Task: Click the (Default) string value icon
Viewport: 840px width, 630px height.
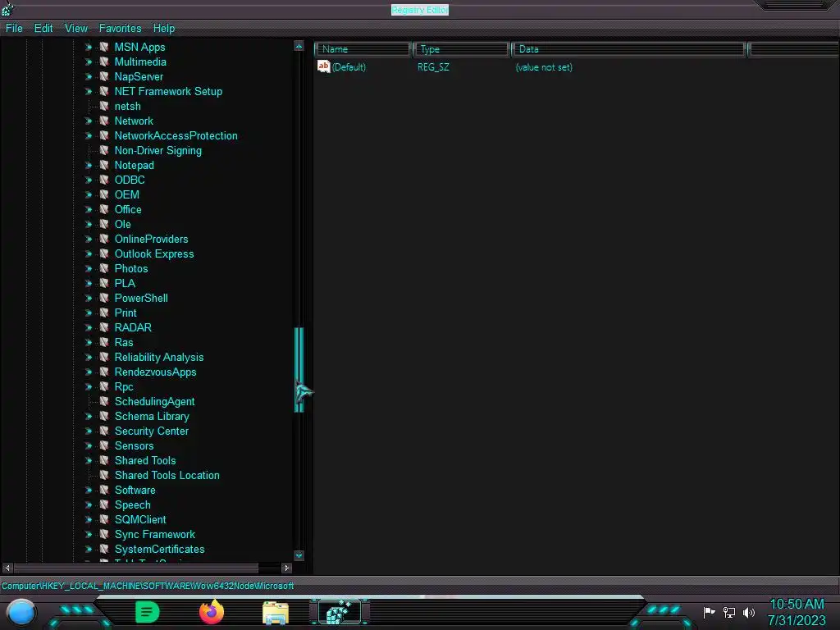Action: (x=323, y=66)
